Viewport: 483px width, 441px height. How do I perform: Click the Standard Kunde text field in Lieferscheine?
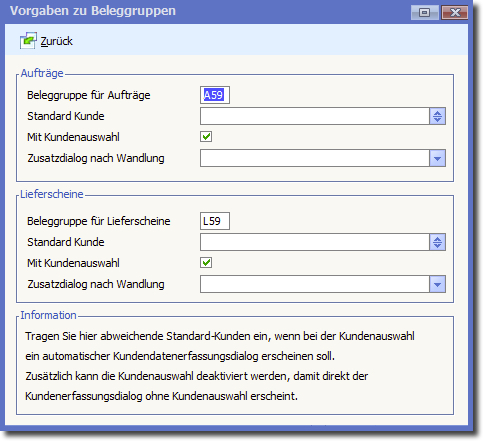click(315, 242)
